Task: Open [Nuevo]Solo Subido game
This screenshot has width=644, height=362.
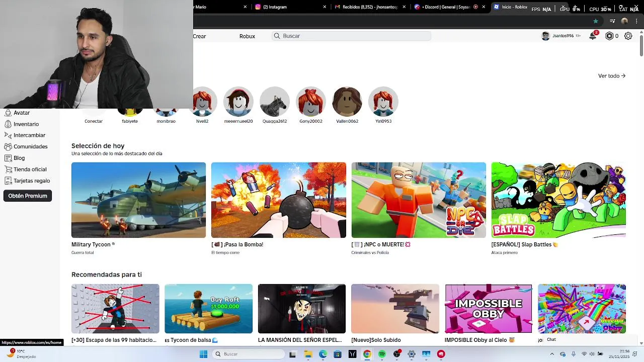Action: coord(395,309)
